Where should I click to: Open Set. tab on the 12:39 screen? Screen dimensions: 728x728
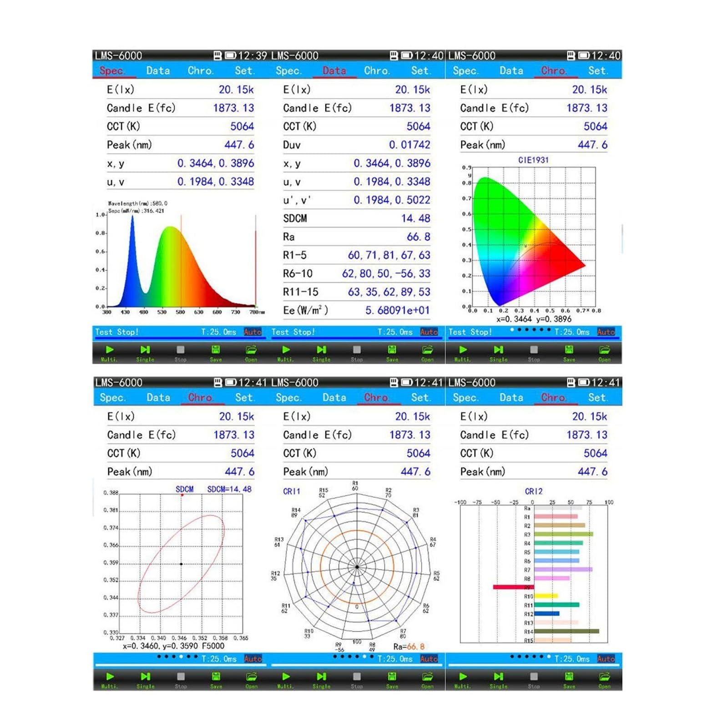coord(244,71)
